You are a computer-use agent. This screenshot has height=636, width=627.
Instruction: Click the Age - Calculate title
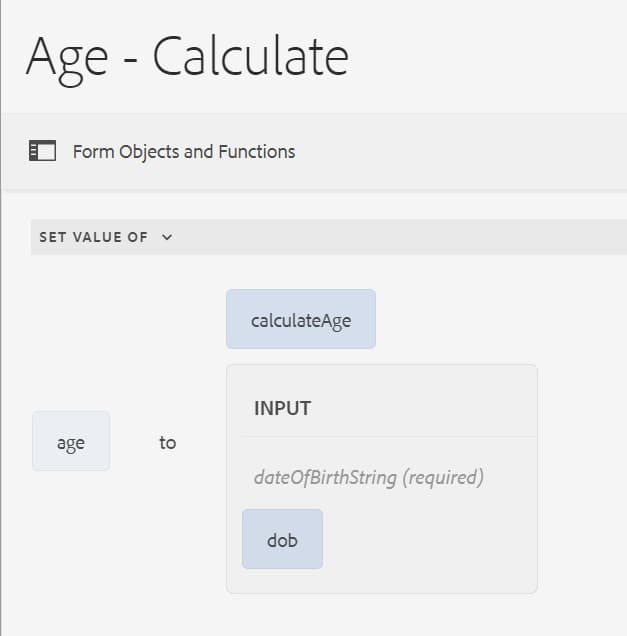click(187, 57)
